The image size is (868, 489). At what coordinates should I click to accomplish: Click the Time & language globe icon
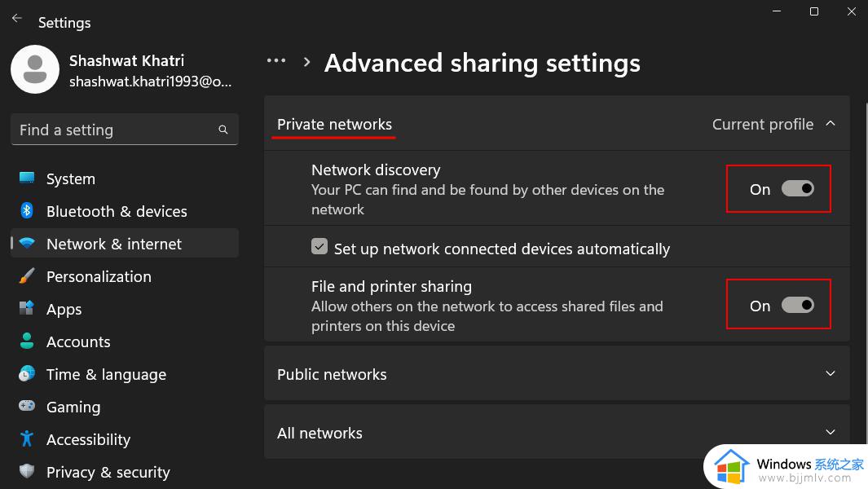pyautogui.click(x=27, y=373)
